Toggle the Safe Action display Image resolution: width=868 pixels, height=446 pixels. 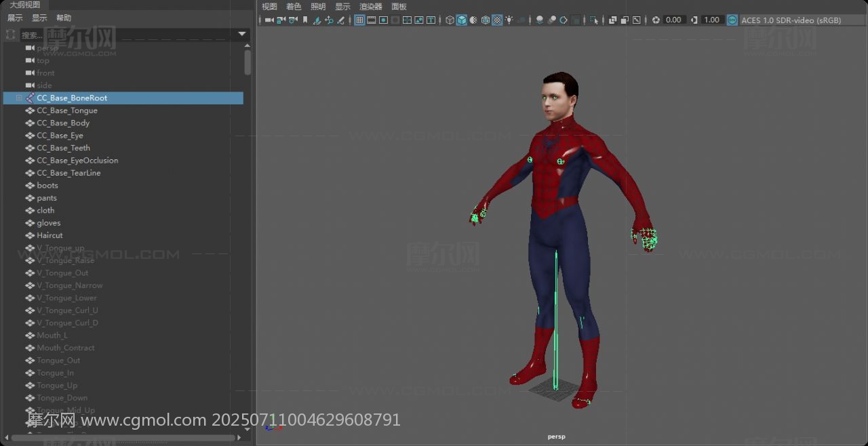(419, 20)
